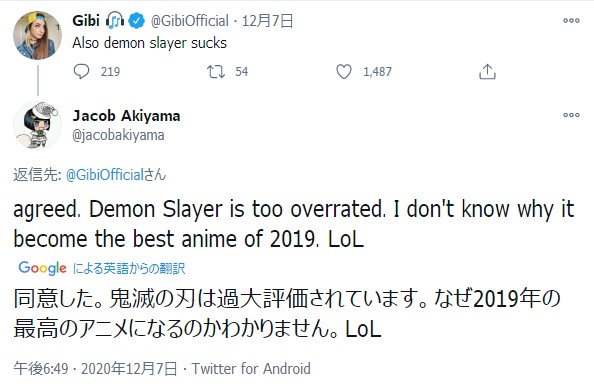Open the tweet timestamp 午後6:49 · 2020年12月7日
594x389 pixels.
click(95, 369)
